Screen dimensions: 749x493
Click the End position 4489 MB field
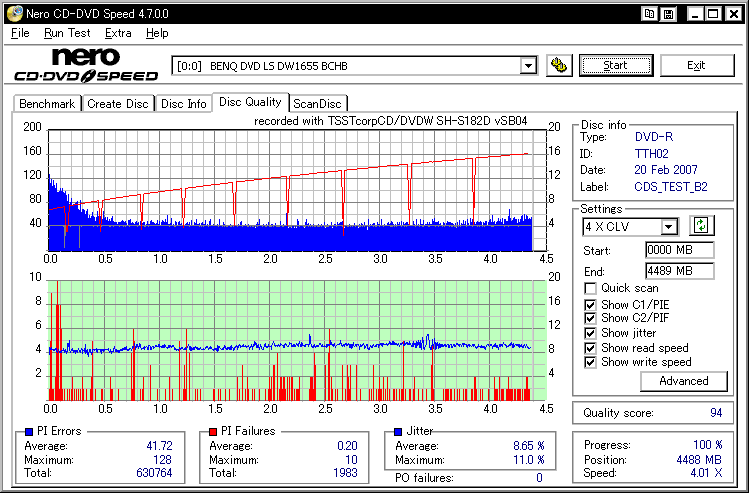pos(680,271)
